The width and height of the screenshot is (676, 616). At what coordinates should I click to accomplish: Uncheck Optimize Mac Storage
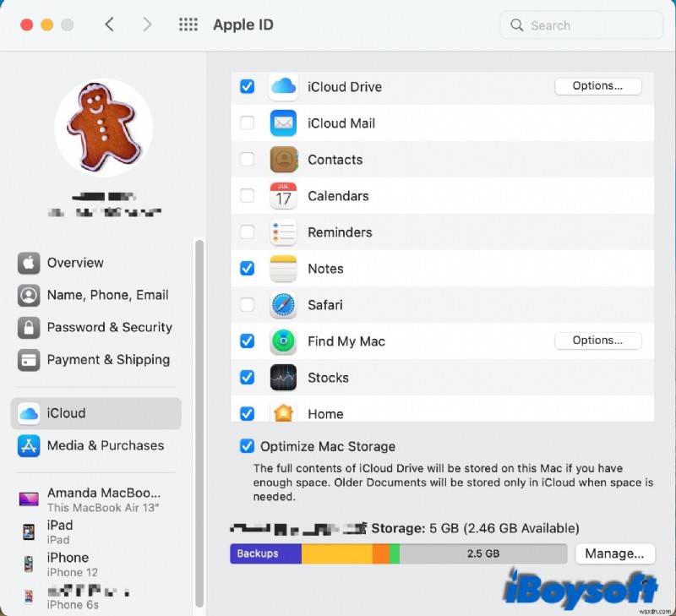pyautogui.click(x=247, y=446)
